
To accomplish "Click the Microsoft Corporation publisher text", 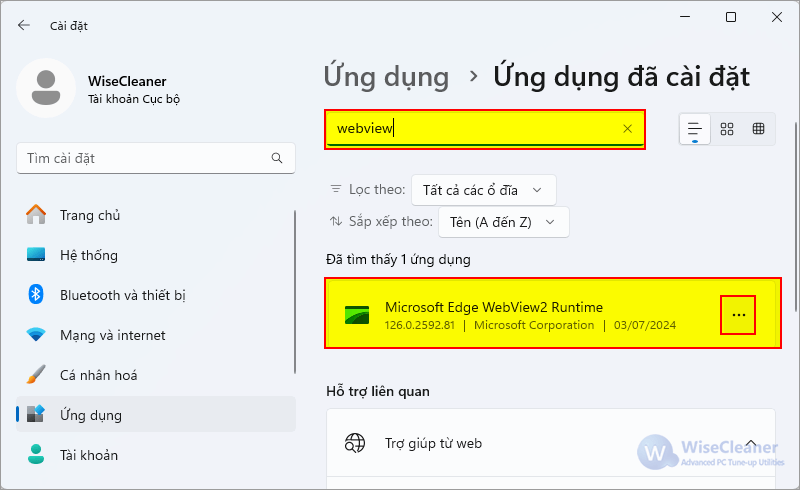I will [534, 325].
